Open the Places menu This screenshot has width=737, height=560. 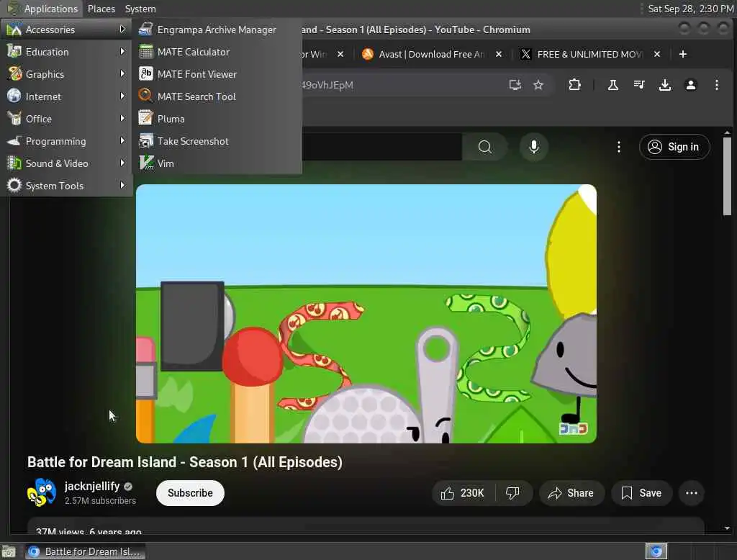(101, 9)
